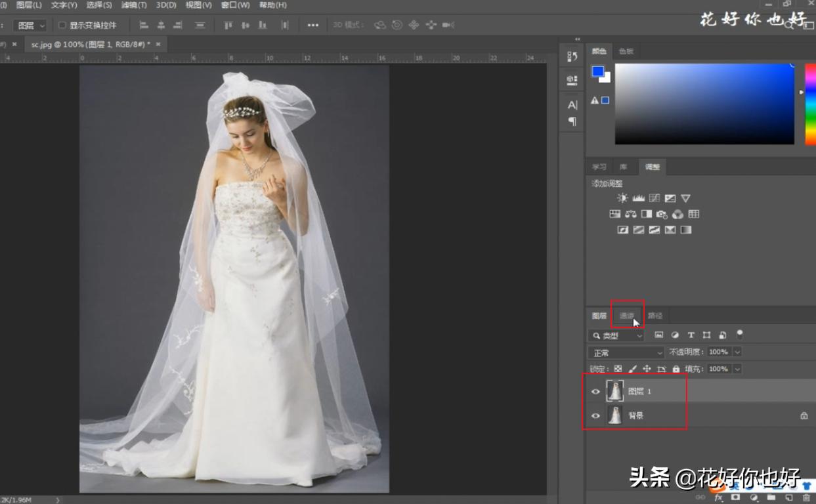Click the Exposure adjustment icon

click(669, 198)
